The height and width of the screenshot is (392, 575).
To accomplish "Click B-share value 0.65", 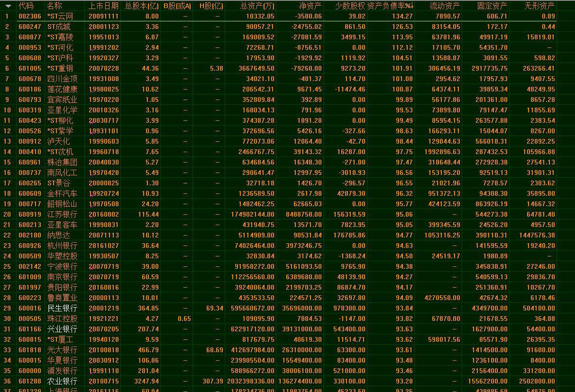I will click(184, 319).
